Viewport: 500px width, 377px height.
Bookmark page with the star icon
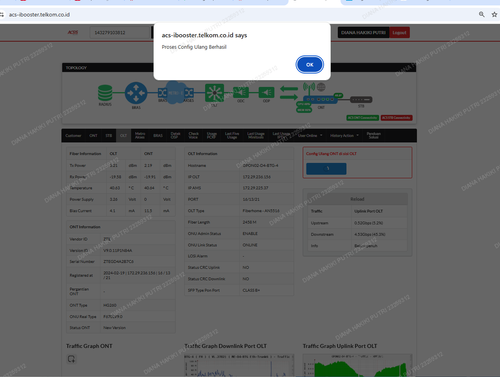pyautogui.click(x=494, y=14)
